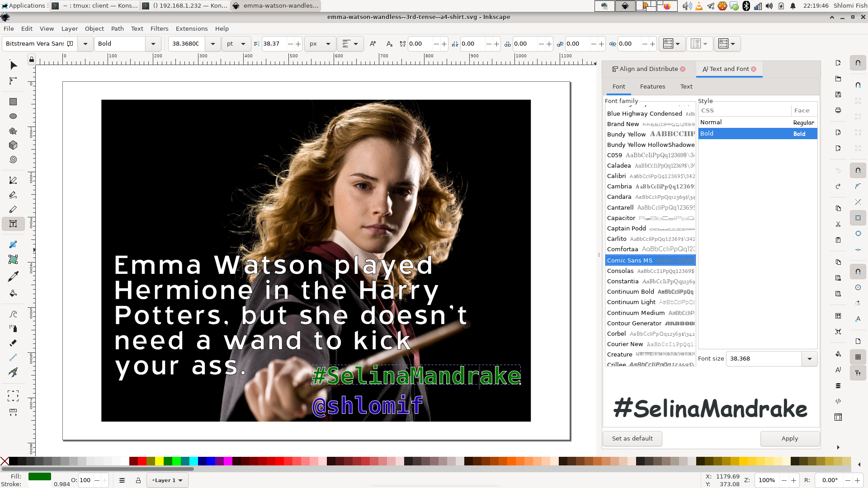Image resolution: width=868 pixels, height=488 pixels.
Task: Toggle snap to guides button
Action: pyautogui.click(x=858, y=373)
